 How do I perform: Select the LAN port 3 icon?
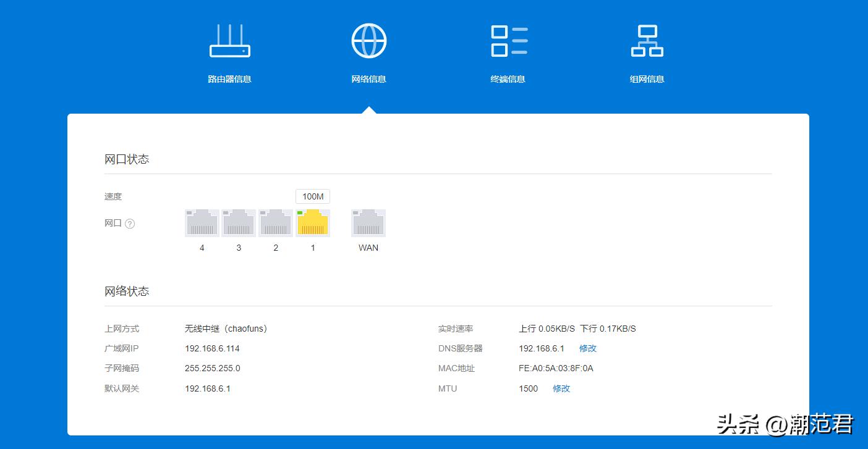pos(239,223)
